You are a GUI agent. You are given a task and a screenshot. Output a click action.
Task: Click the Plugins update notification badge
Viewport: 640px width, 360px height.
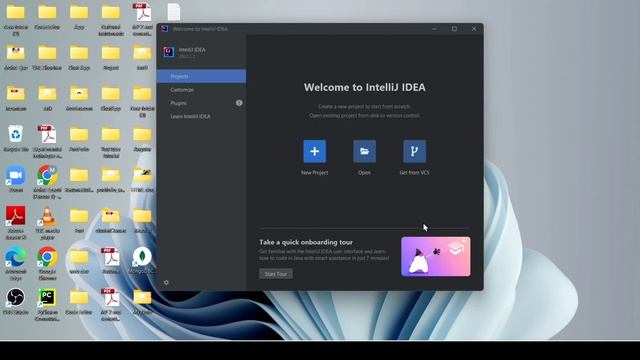pos(239,103)
